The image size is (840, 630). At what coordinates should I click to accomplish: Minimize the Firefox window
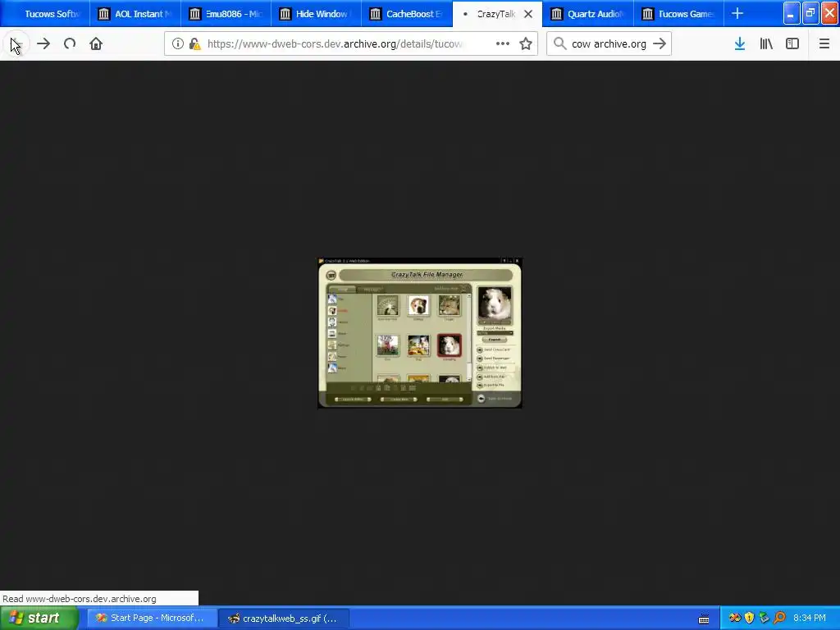(792, 13)
